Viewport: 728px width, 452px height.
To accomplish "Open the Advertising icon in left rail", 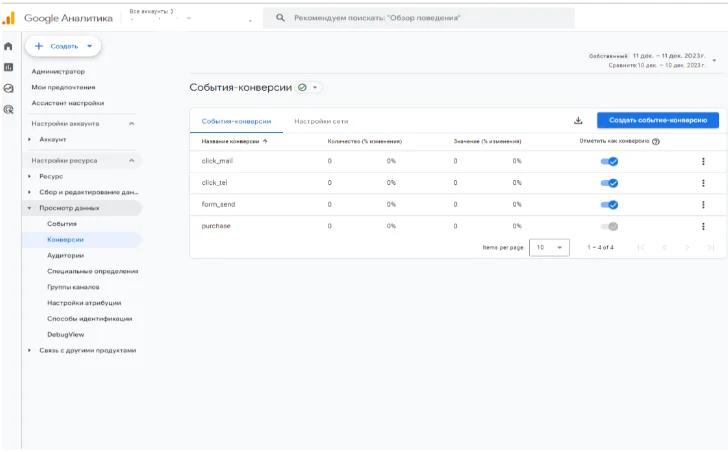I will pos(8,110).
